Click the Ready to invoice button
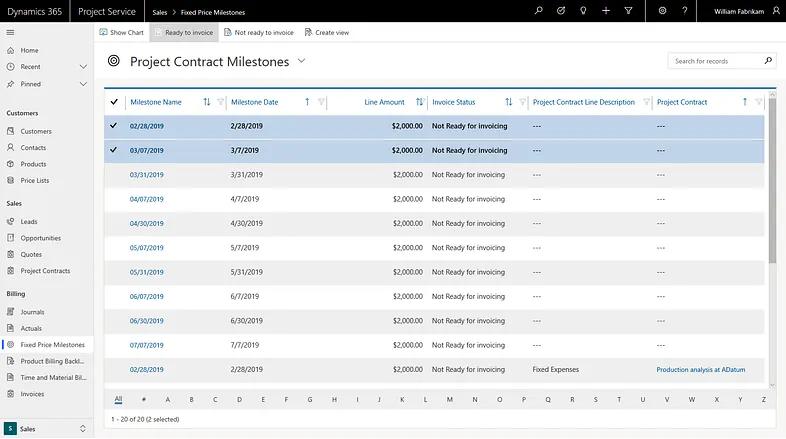The height and width of the screenshot is (439, 786). pos(182,32)
